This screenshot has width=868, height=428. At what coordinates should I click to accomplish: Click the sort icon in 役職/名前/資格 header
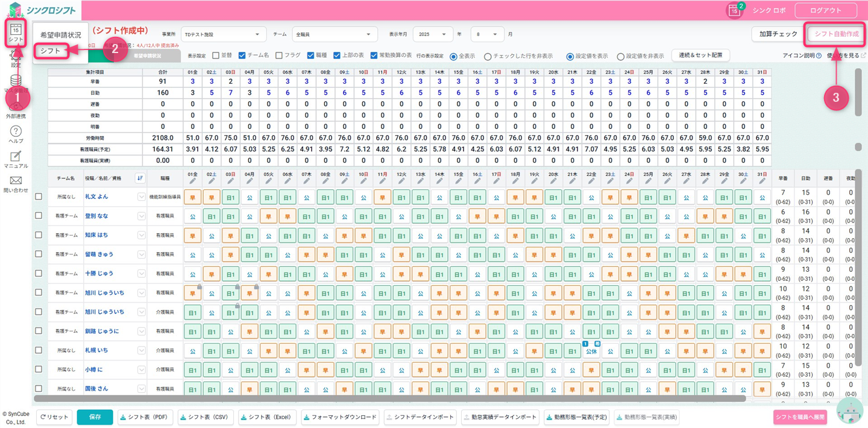[140, 178]
